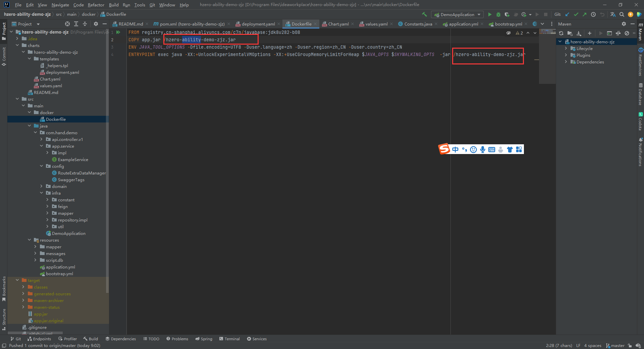Open the Navigate menu
644x349 pixels.
[x=60, y=5]
